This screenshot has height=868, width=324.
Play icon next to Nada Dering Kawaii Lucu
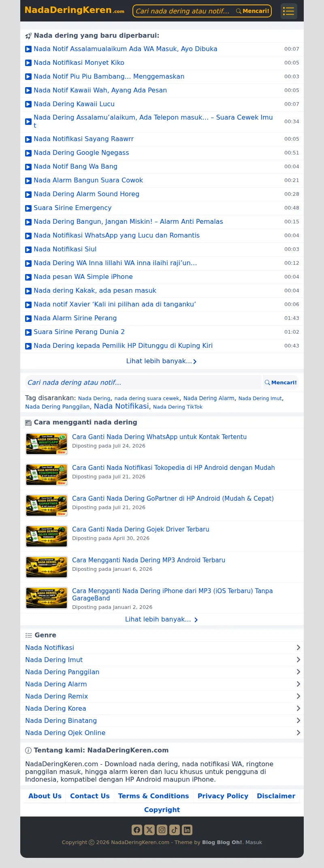[28, 104]
